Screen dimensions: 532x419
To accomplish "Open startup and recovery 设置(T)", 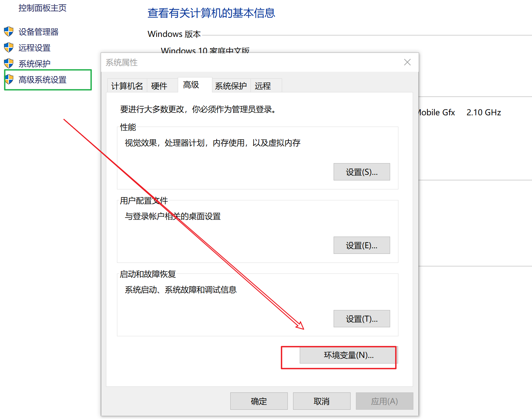I will pos(362,318).
